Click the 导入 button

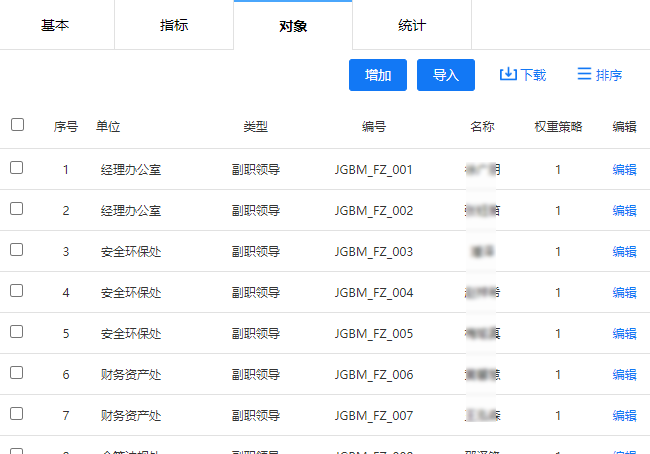tap(446, 75)
